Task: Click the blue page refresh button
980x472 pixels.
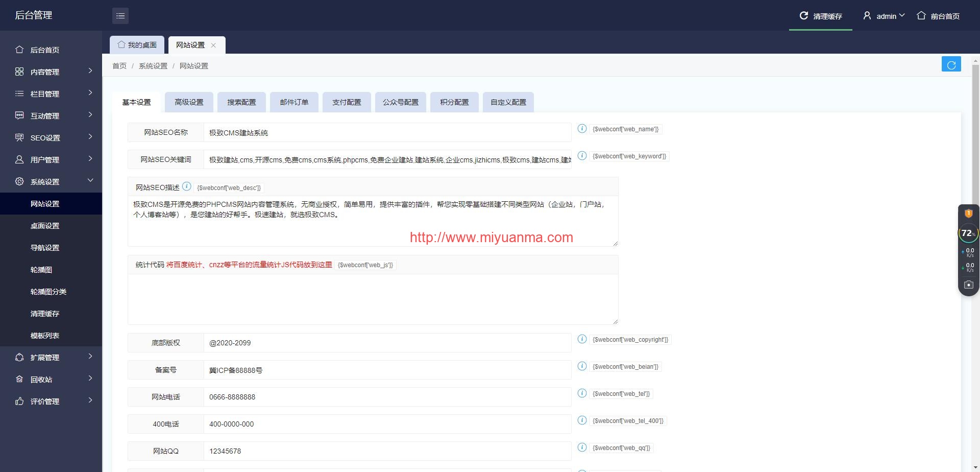Action: [x=951, y=64]
